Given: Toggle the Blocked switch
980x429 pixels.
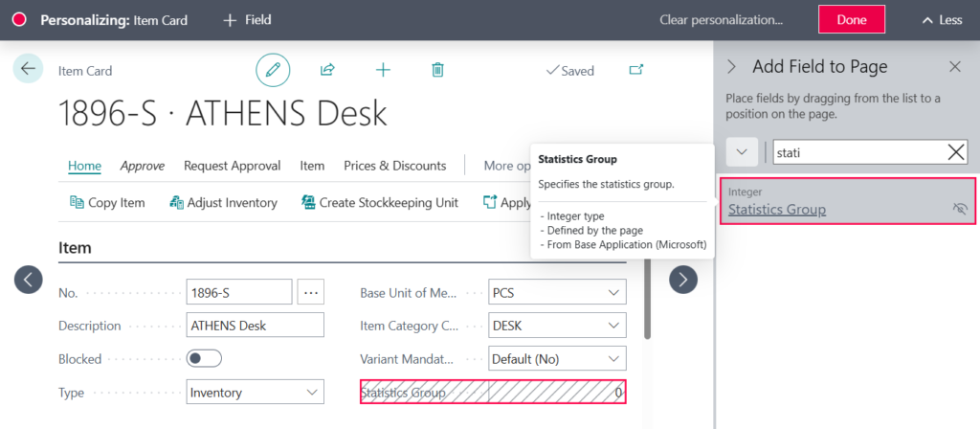Looking at the screenshot, I should pos(204,358).
